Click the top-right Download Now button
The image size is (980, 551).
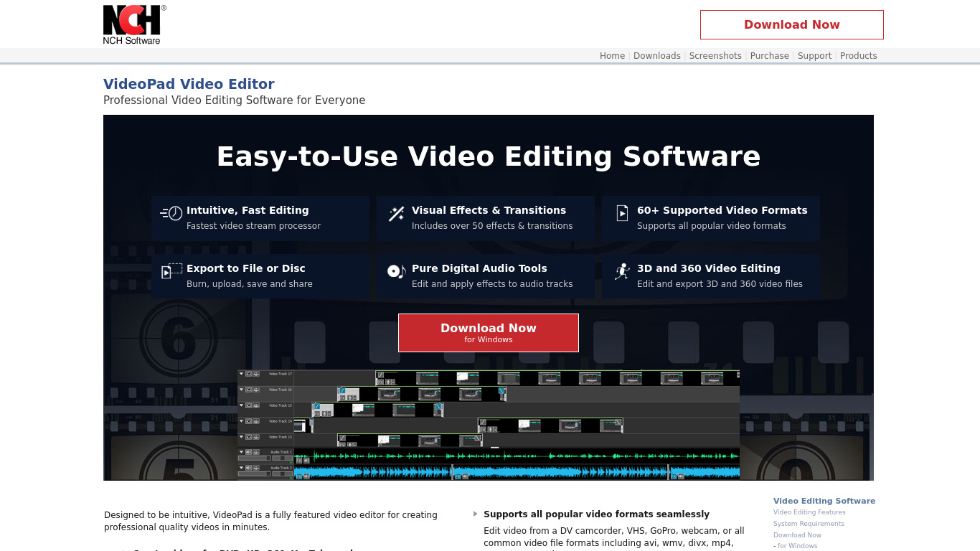point(792,24)
